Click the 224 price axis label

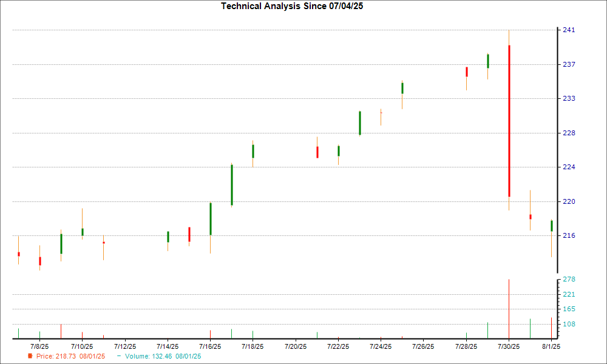point(569,167)
